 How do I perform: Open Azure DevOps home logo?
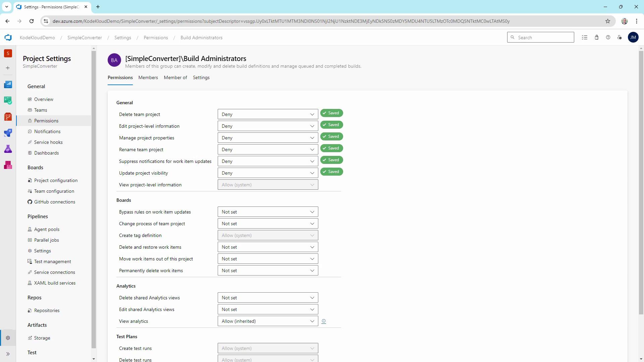[8, 38]
